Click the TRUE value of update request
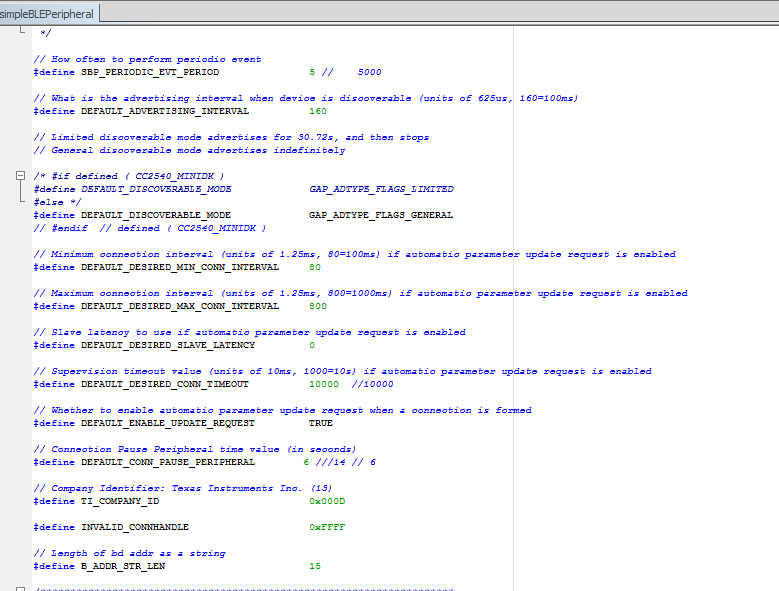 pyautogui.click(x=321, y=423)
